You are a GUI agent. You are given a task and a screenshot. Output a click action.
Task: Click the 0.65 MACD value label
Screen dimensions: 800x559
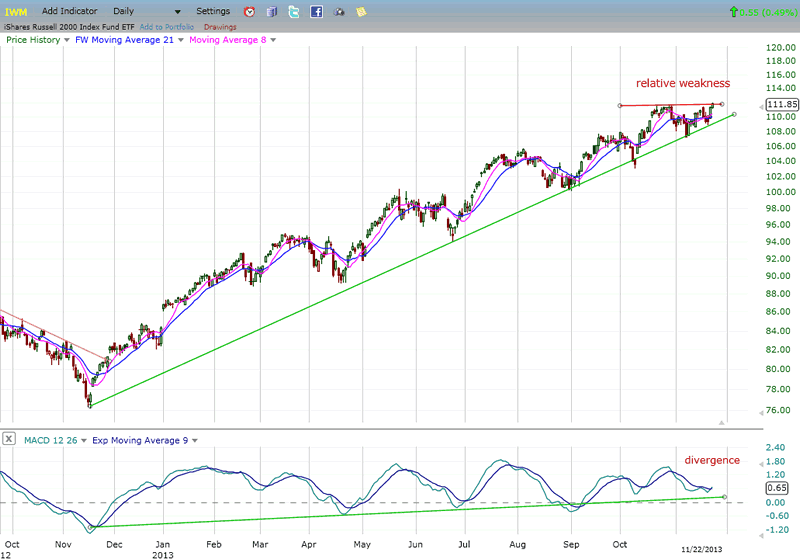777,488
